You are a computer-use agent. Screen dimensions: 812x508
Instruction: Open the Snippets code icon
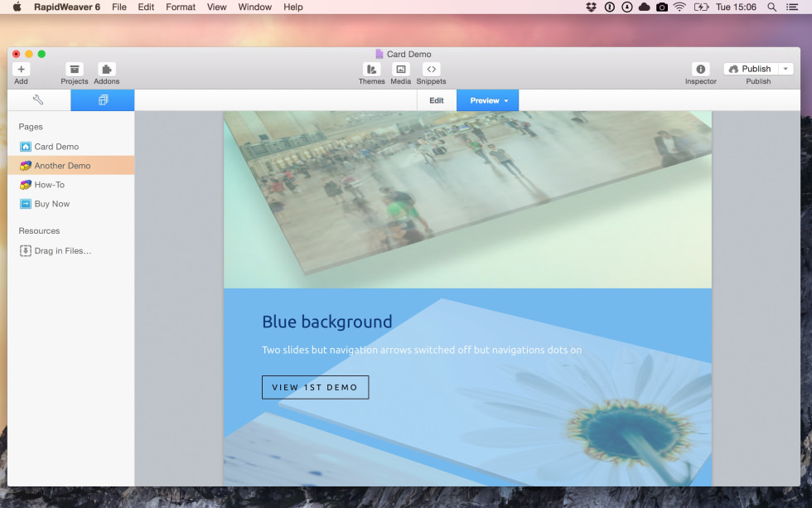(x=431, y=70)
